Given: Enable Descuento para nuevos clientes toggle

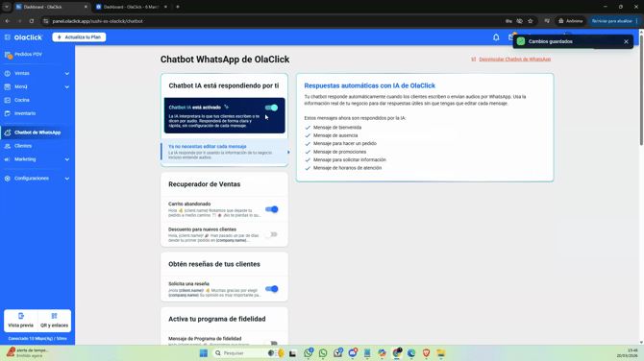Looking at the screenshot, I should (271, 234).
